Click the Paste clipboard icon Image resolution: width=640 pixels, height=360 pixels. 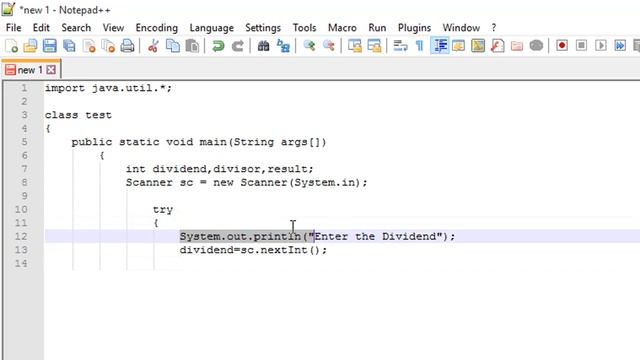[x=192, y=46]
